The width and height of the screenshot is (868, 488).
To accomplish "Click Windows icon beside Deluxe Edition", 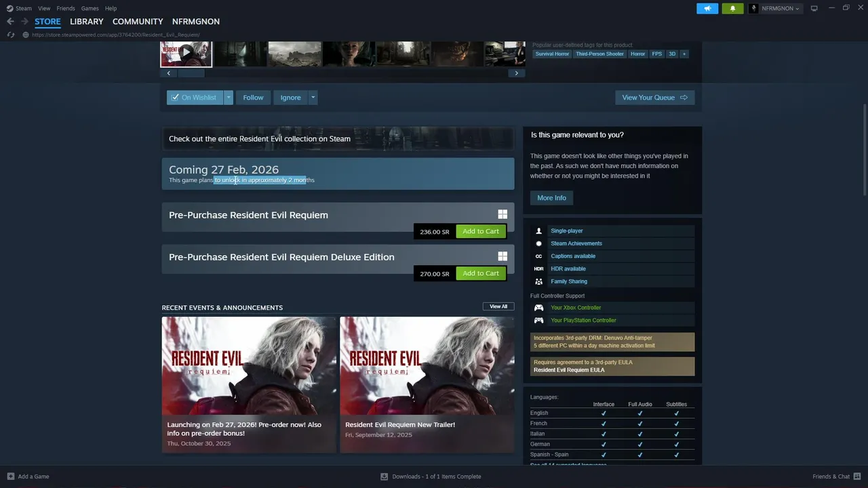I will 502,256.
